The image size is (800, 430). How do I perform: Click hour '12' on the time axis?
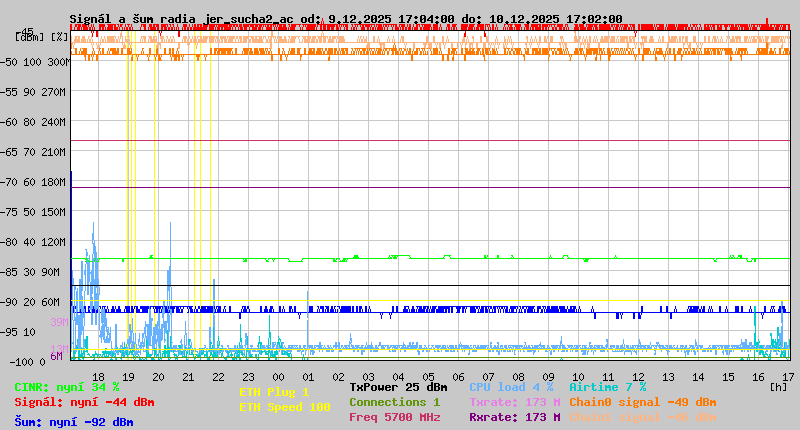pos(638,377)
